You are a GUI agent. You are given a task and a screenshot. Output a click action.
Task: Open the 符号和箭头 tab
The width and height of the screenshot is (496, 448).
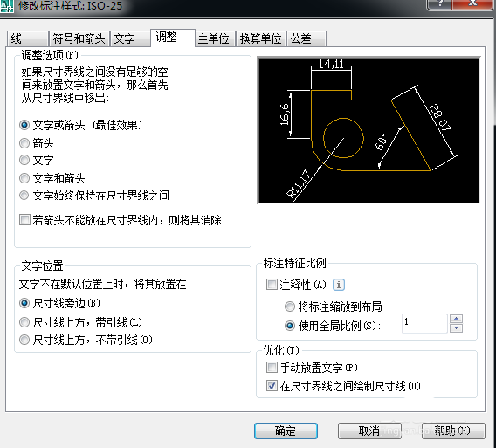79,39
